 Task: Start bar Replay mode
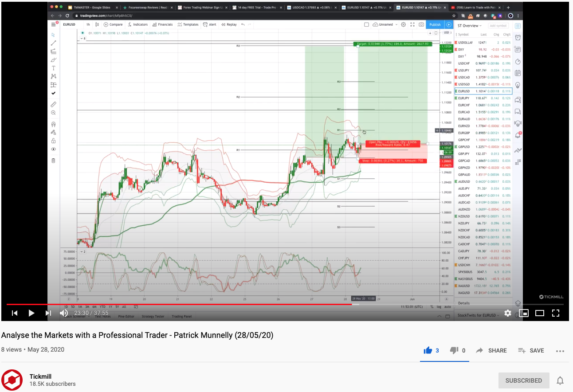point(229,24)
